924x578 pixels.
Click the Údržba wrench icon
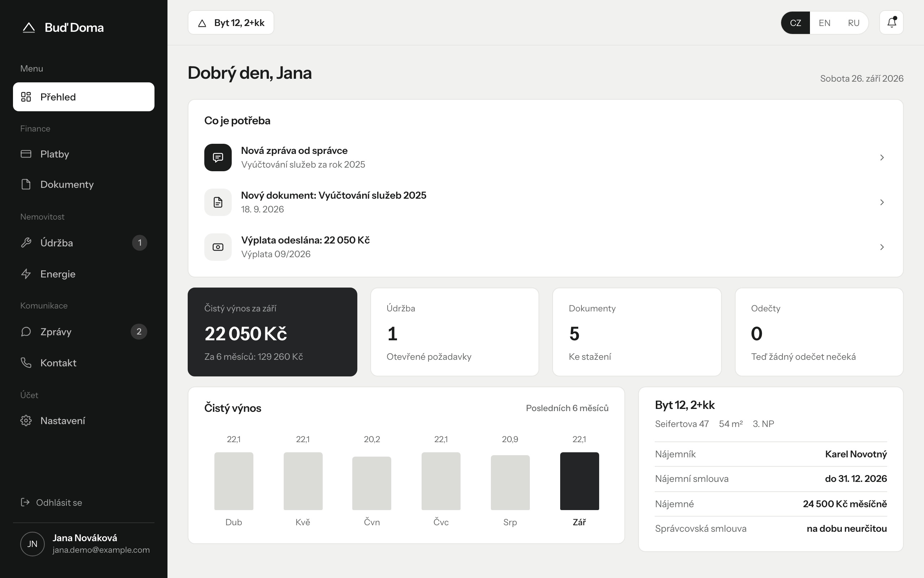(x=26, y=242)
